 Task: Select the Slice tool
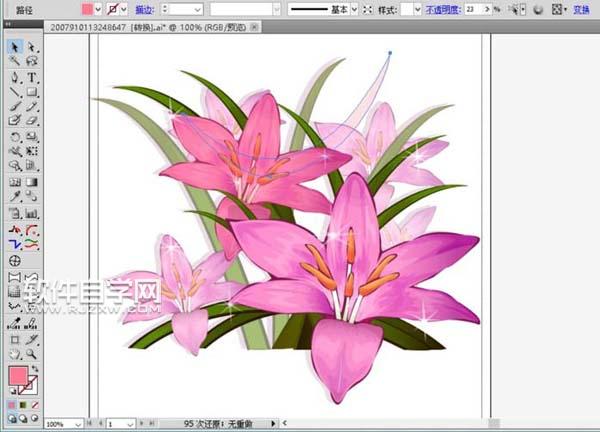tap(31, 339)
